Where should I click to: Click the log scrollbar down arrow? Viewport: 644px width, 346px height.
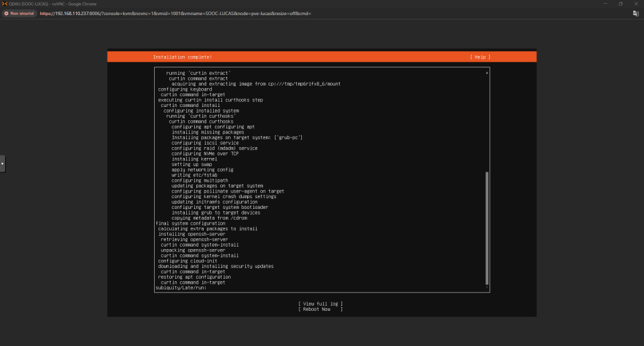(487, 288)
